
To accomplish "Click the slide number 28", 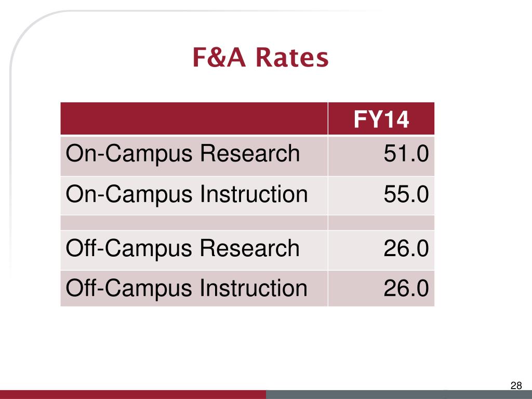I will click(x=516, y=385).
